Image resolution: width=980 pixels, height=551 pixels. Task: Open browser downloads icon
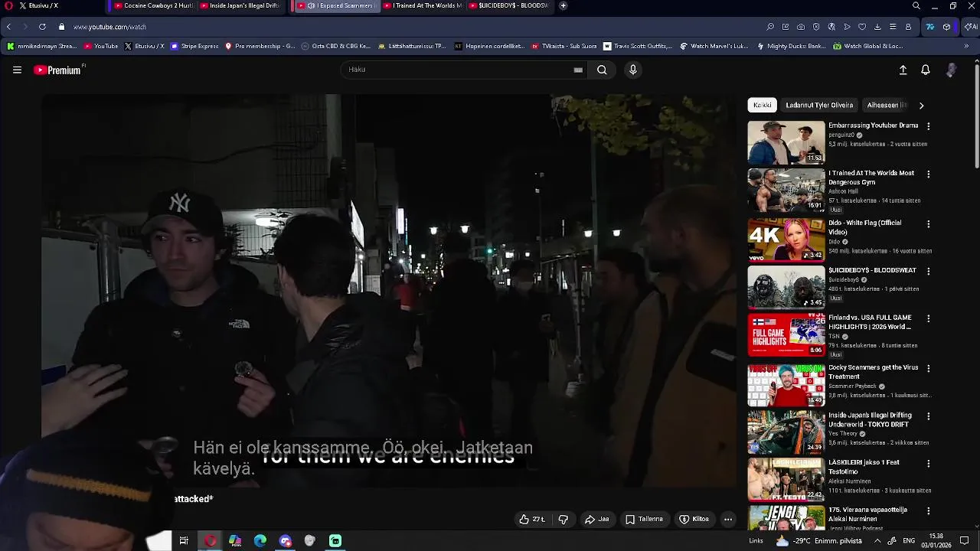(877, 27)
